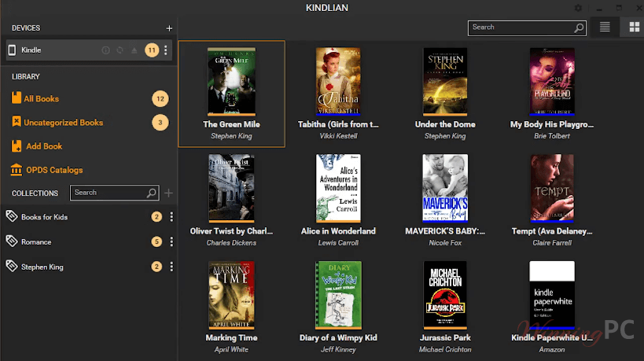Click author text 'Brie Tolbert'
The width and height of the screenshot is (644, 361).
tap(552, 136)
